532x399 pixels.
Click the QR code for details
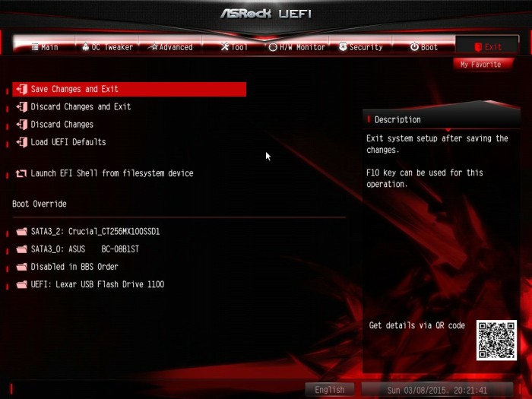[496, 340]
